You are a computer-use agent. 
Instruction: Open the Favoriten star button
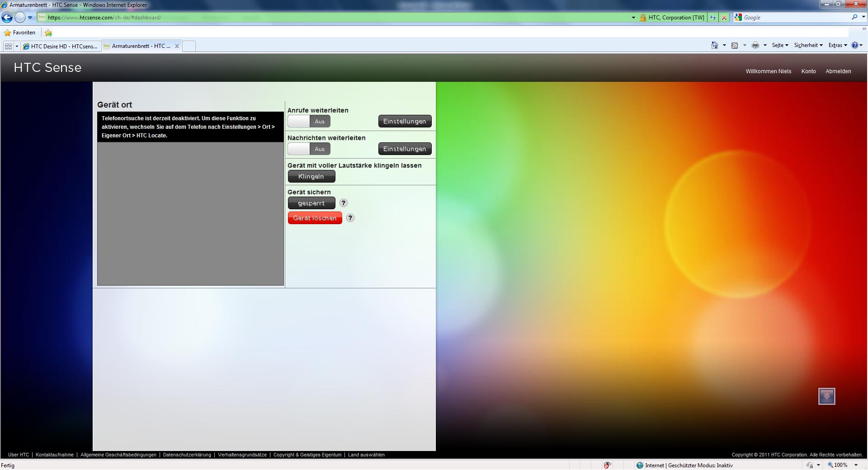(19, 33)
